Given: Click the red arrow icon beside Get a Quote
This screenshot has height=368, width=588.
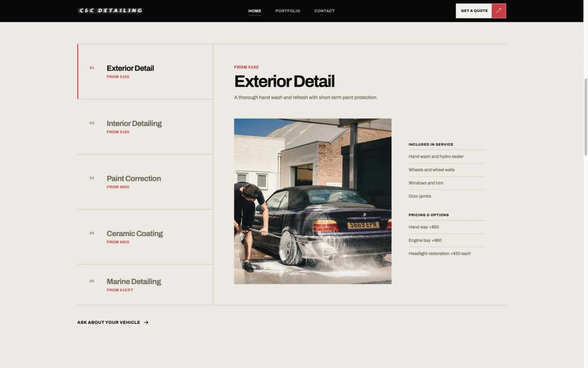Looking at the screenshot, I should (498, 11).
